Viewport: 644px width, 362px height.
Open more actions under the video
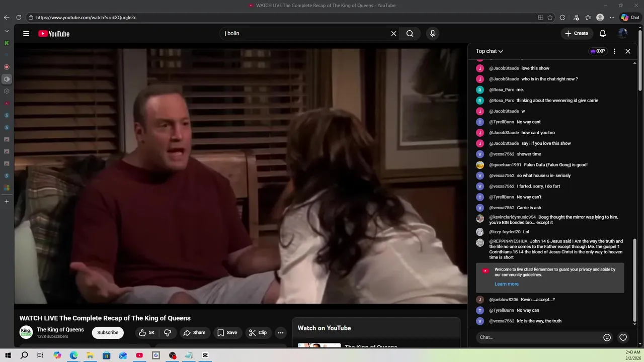pos(281,332)
